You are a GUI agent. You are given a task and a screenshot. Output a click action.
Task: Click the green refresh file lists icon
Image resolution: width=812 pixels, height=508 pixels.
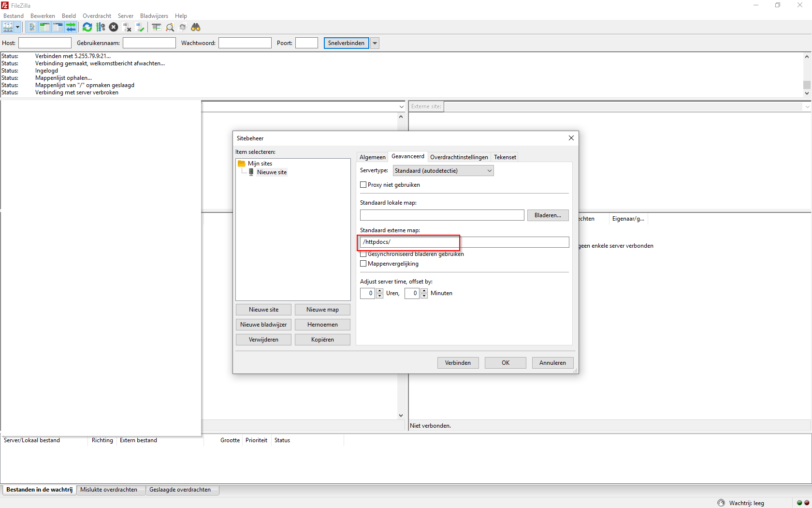87,27
